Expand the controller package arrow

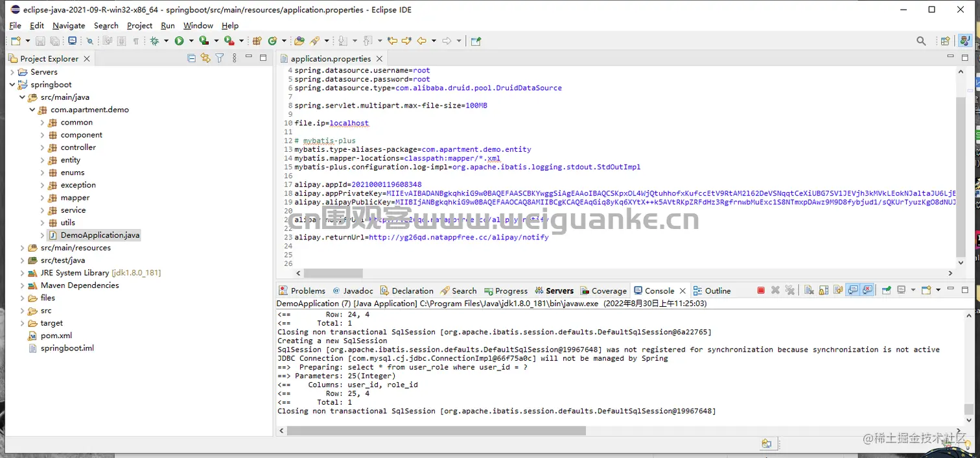point(43,147)
